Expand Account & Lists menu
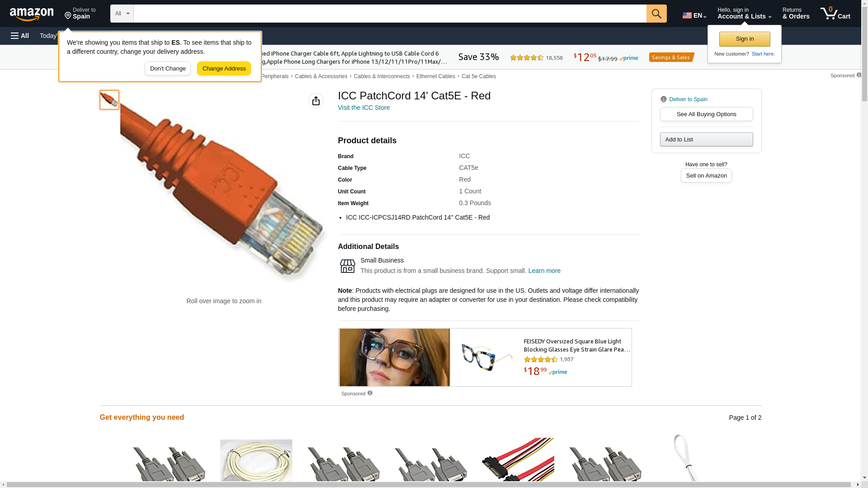Image resolution: width=868 pixels, height=488 pixels. [744, 14]
